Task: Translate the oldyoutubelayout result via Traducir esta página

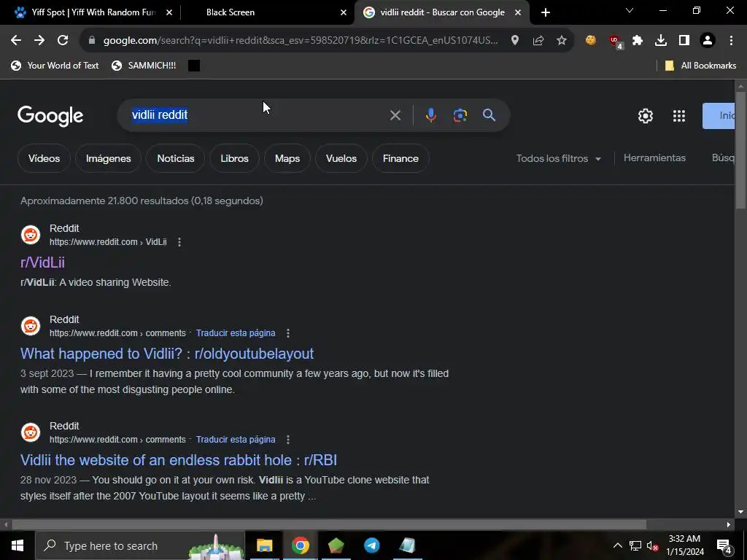Action: tap(236, 332)
